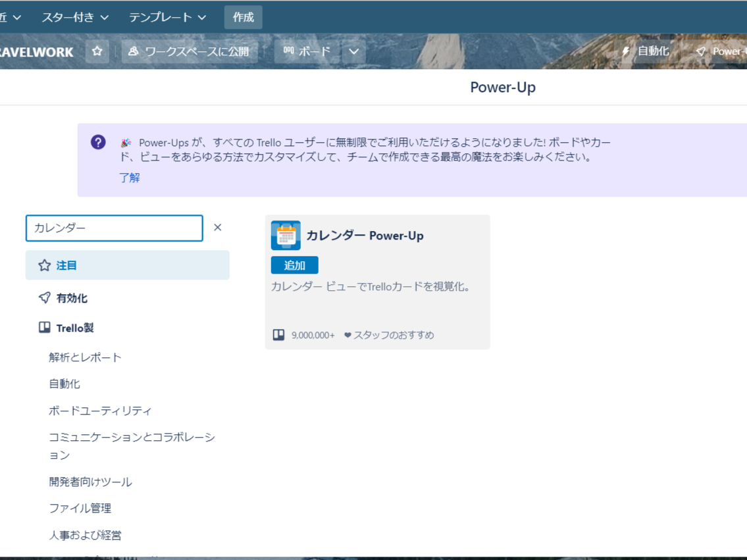747x560 pixels.
Task: Open the カレンダー Power-Up calendar icon
Action: (x=286, y=235)
